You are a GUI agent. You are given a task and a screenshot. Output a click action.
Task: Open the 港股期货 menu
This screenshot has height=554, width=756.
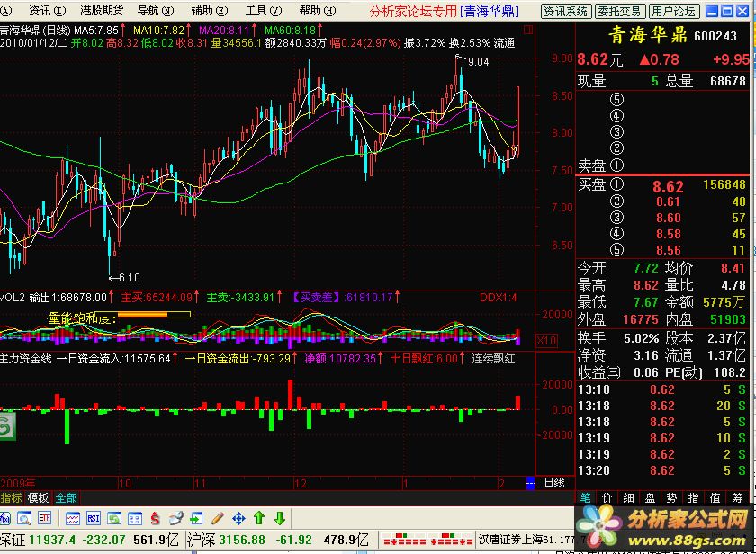(x=102, y=11)
